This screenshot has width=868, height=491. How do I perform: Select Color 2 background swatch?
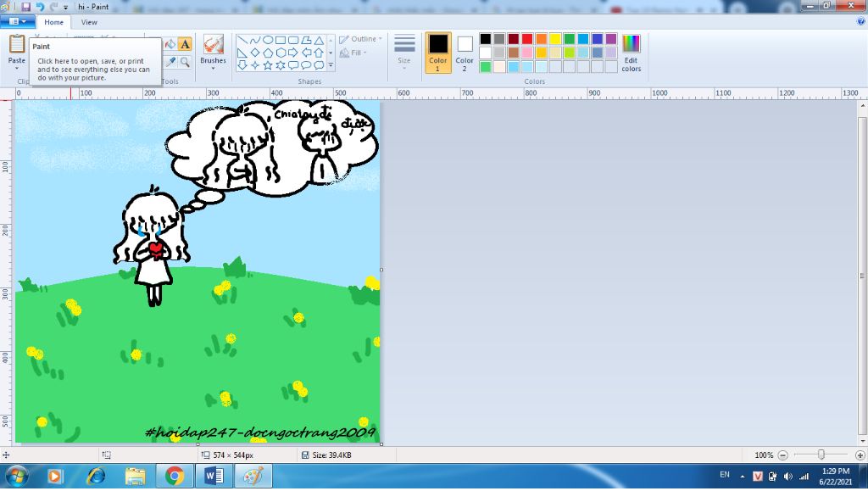point(465,52)
